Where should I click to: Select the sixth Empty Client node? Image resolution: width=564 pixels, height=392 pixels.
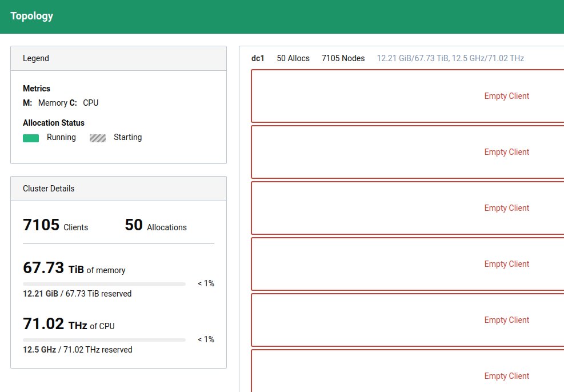coord(407,371)
